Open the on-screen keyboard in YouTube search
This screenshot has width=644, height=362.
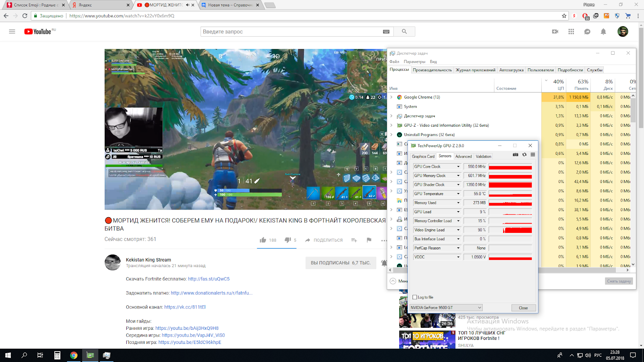(386, 31)
